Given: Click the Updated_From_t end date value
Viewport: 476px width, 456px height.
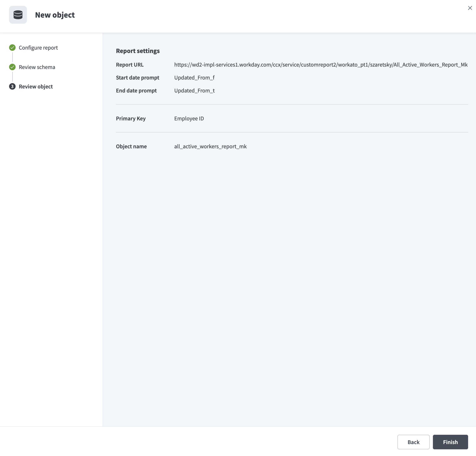Looking at the screenshot, I should (194, 91).
